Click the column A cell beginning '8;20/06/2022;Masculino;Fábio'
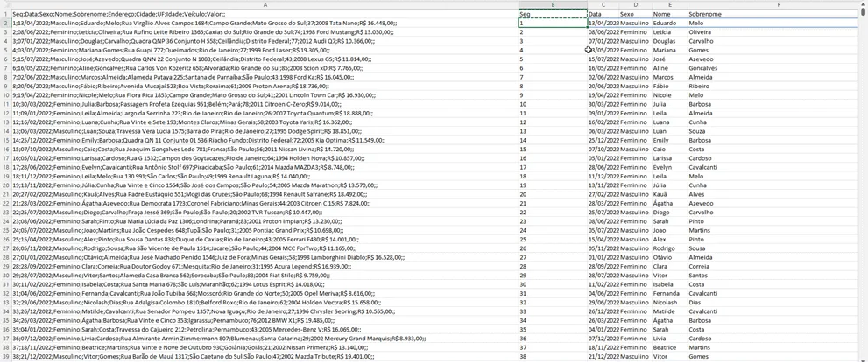 click(x=265, y=87)
